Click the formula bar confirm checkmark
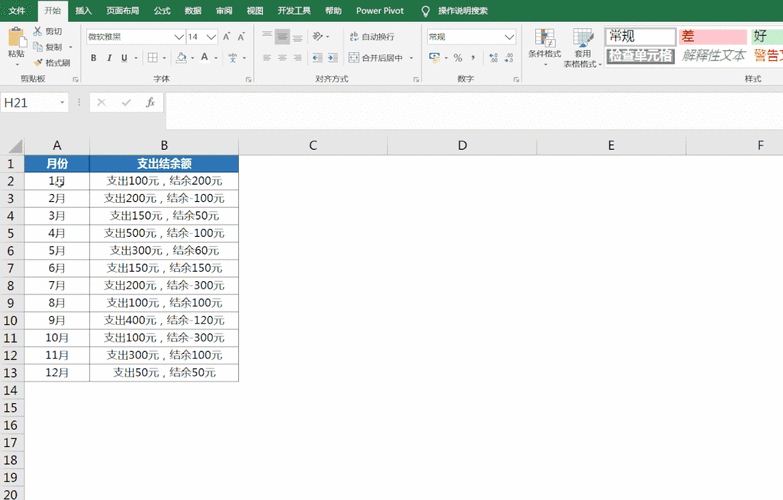The height and width of the screenshot is (500, 783). coord(126,102)
